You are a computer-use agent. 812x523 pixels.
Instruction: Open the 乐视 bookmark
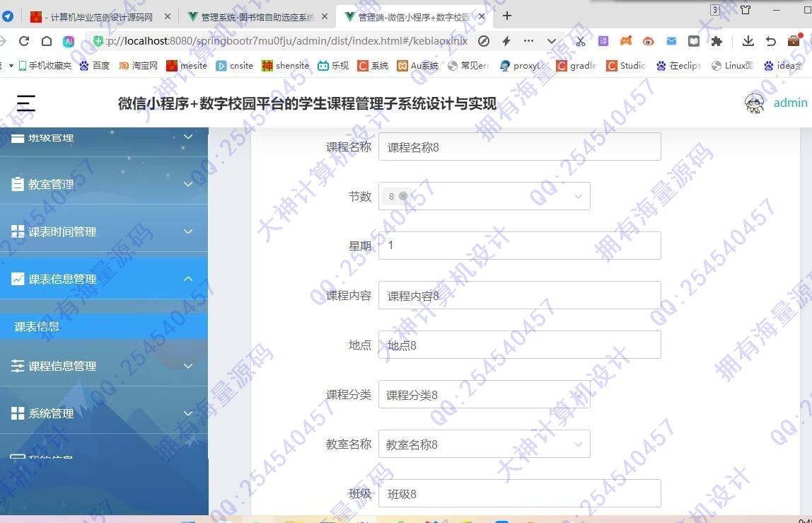333,65
